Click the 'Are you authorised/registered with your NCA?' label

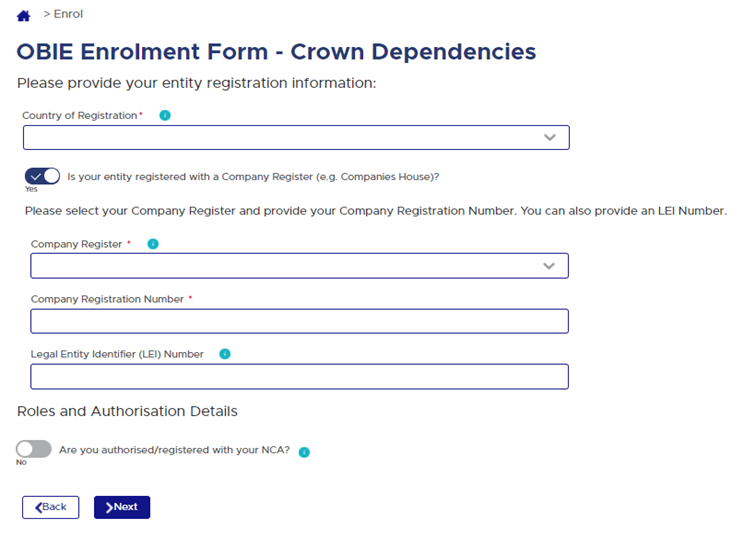click(174, 450)
